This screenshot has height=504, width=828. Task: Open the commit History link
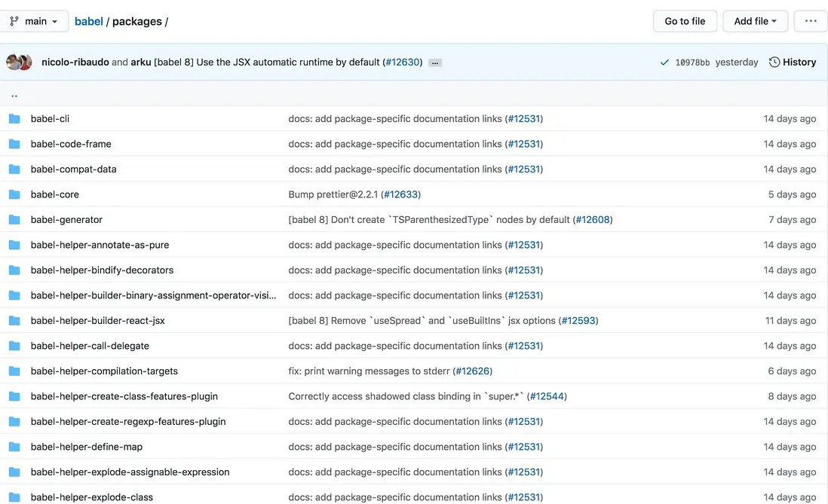[793, 62]
